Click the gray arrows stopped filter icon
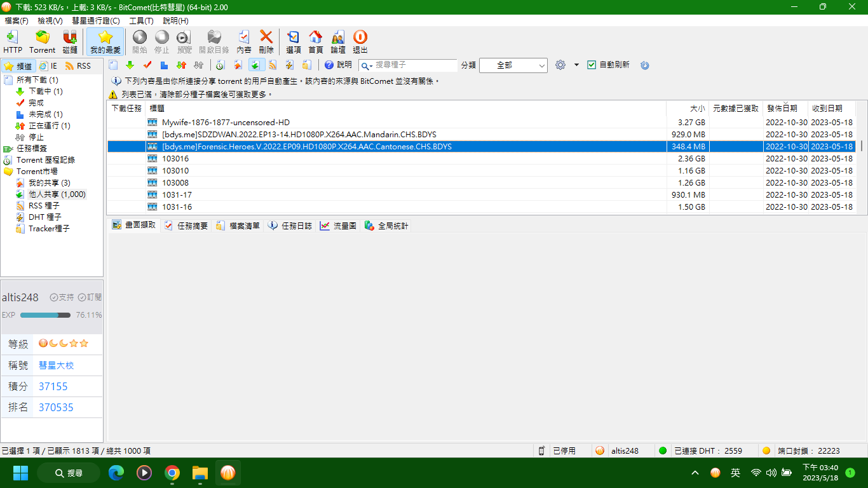 (x=198, y=65)
